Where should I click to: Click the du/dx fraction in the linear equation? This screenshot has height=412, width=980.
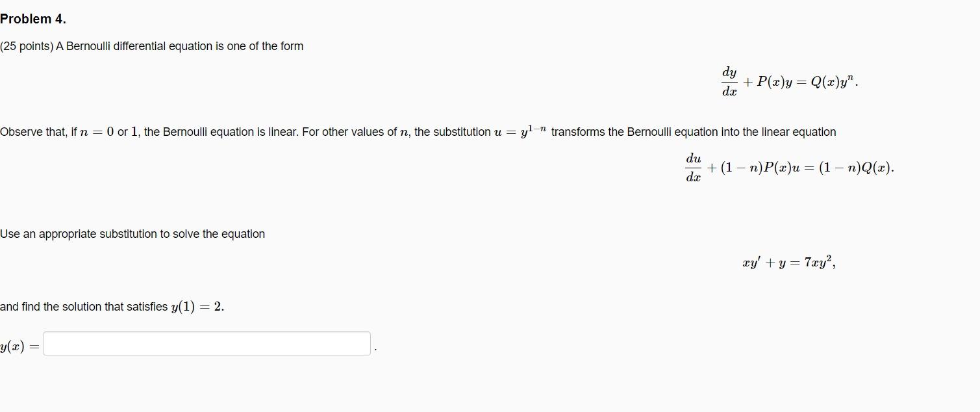[694, 167]
